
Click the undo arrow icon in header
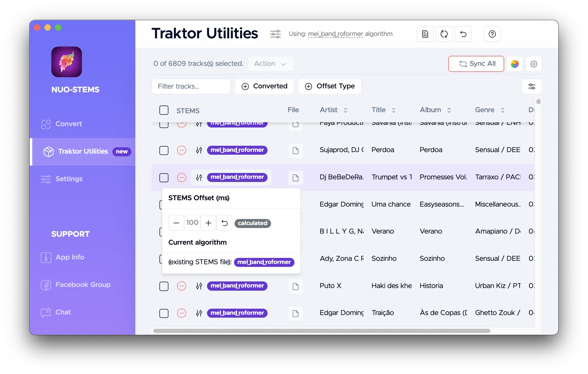pyautogui.click(x=463, y=34)
